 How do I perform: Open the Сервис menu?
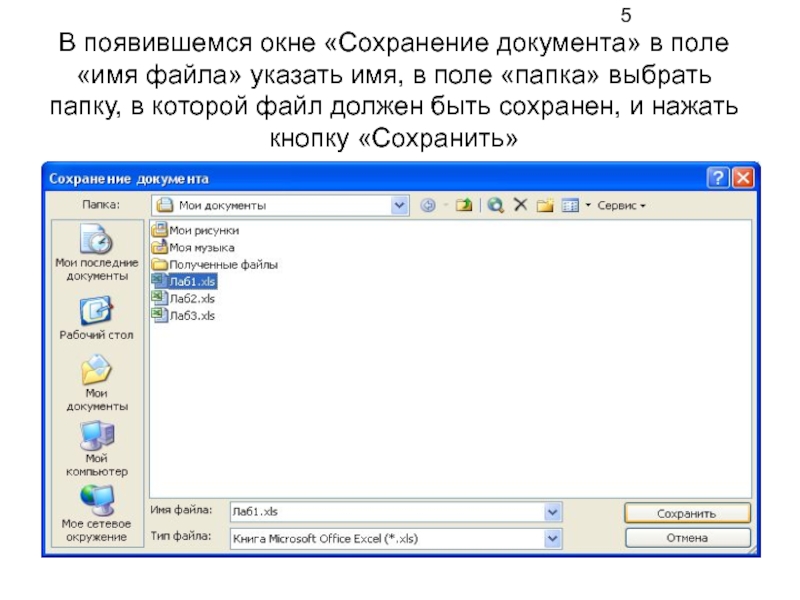coord(621,206)
